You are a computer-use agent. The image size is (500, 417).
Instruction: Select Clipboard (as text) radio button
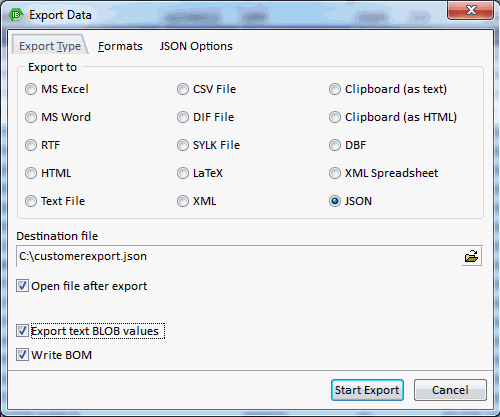point(335,89)
